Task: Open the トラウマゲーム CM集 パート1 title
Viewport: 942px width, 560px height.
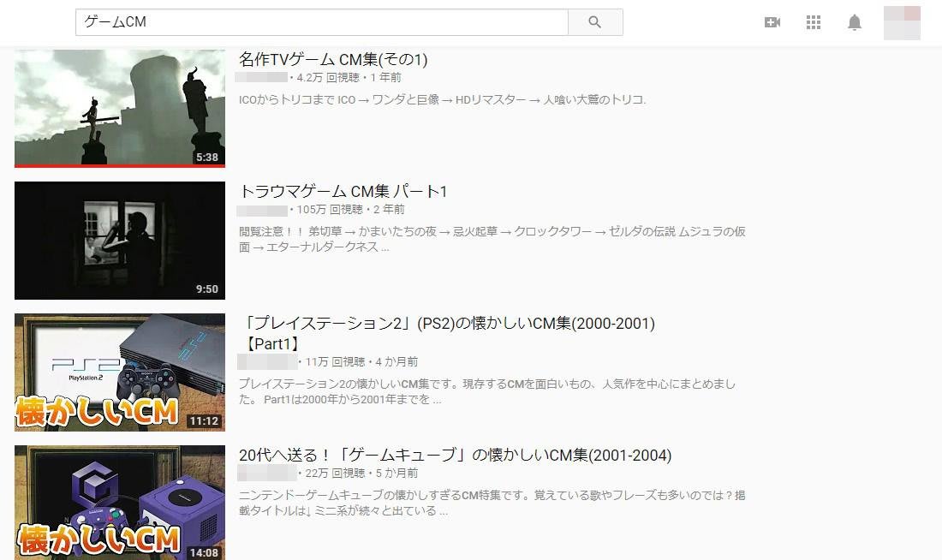Action: (343, 191)
